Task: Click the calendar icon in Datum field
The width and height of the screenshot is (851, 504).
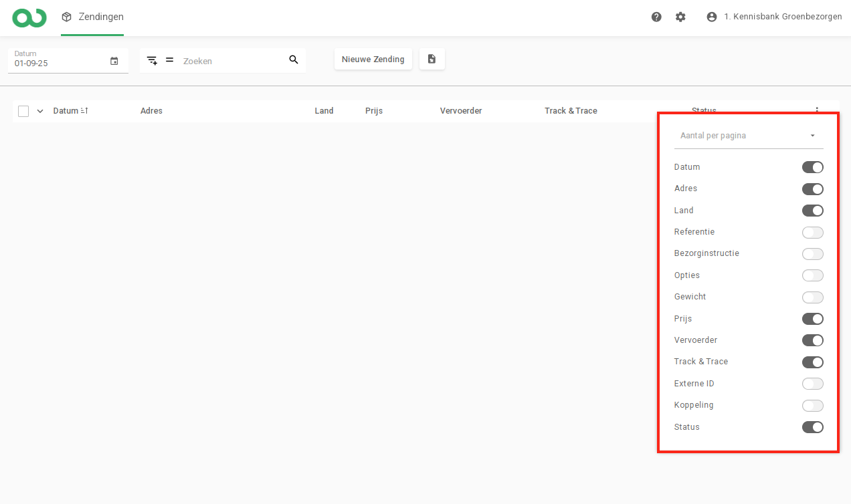Action: (x=114, y=61)
